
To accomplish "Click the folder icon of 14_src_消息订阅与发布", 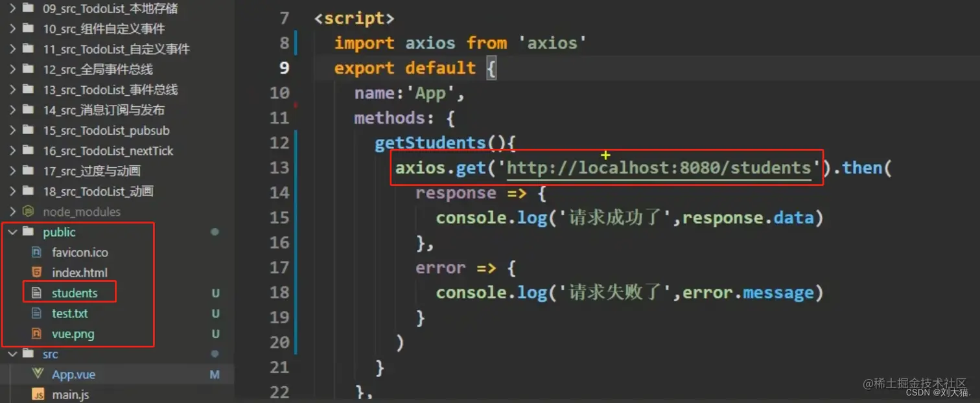I will tap(28, 110).
